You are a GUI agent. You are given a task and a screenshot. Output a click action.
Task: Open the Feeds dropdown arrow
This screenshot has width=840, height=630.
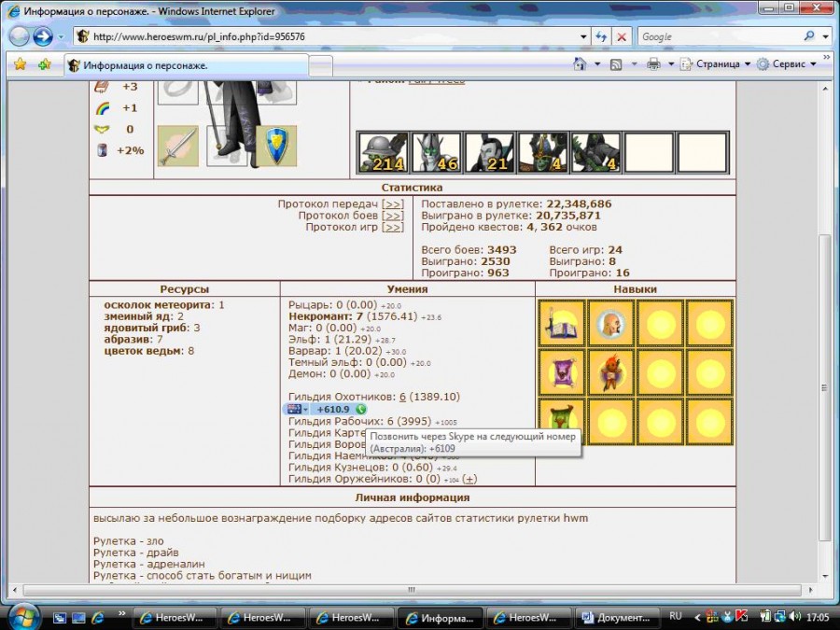pyautogui.click(x=634, y=64)
